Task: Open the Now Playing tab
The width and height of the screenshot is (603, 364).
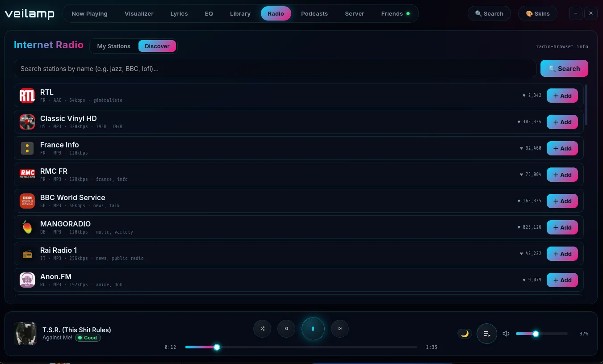Action: click(x=89, y=13)
